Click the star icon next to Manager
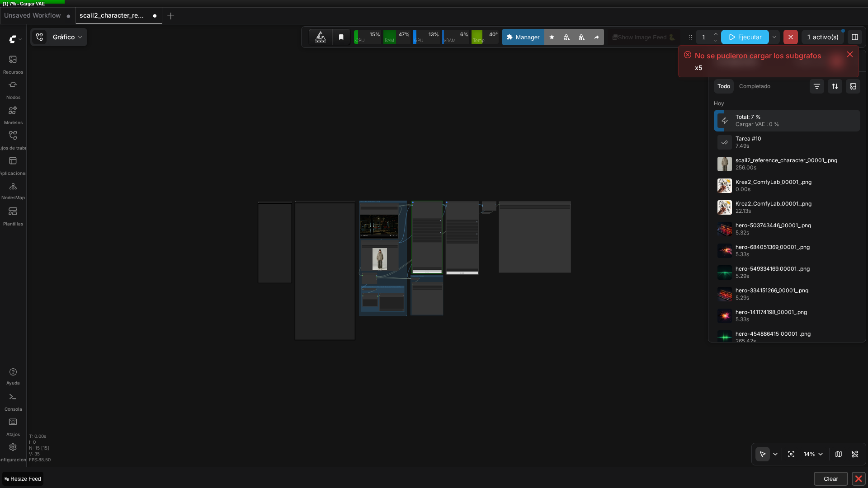The width and height of the screenshot is (868, 488). [x=552, y=37]
